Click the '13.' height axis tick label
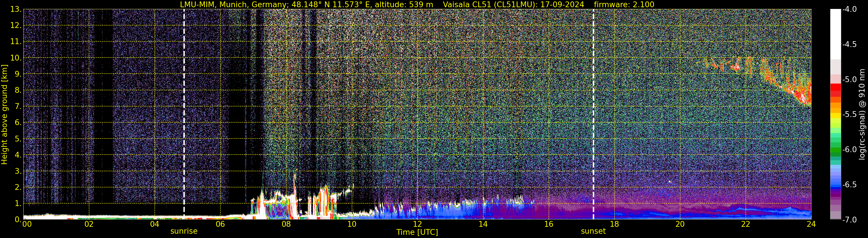This screenshot has height=238, width=868. 16,10
